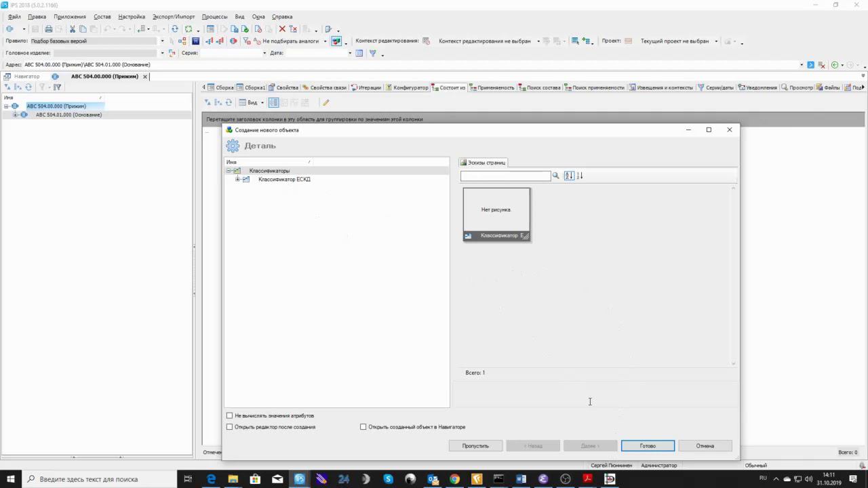The image size is (868, 488).
Task: Click the sort A-Z icon in the dialog
Action: point(569,176)
